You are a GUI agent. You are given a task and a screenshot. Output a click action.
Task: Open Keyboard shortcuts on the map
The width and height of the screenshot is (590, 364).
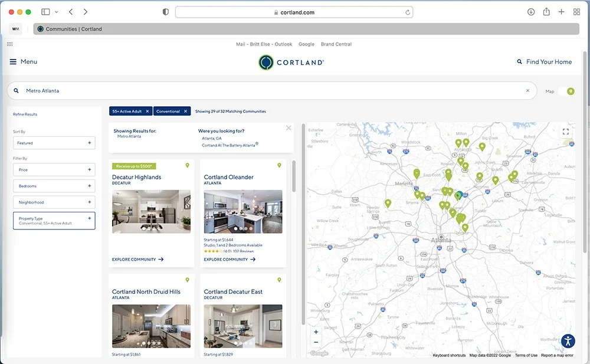(449, 355)
